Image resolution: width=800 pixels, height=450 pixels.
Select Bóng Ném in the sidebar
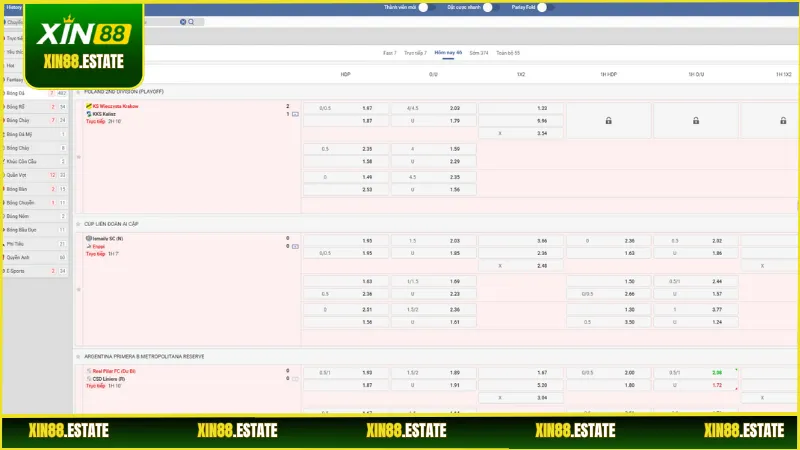point(35,216)
